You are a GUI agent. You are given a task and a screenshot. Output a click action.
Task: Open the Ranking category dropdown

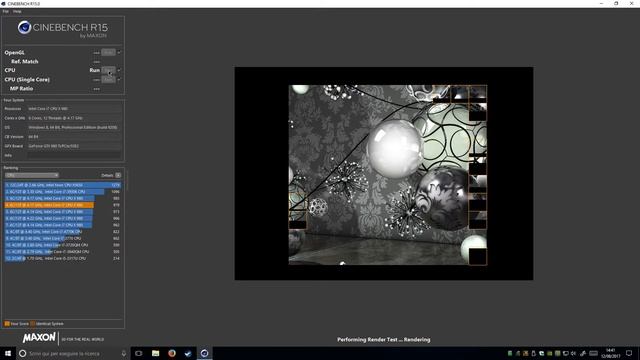point(32,175)
